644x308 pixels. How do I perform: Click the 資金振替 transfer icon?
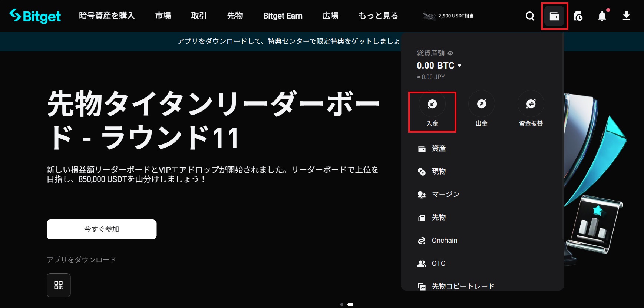click(x=531, y=104)
